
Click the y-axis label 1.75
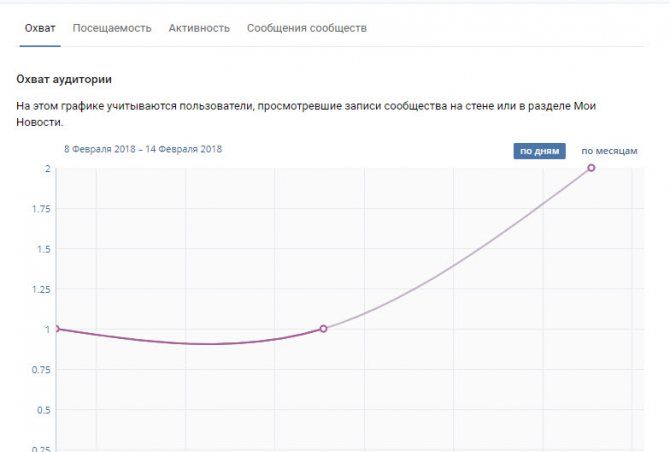coord(41,209)
